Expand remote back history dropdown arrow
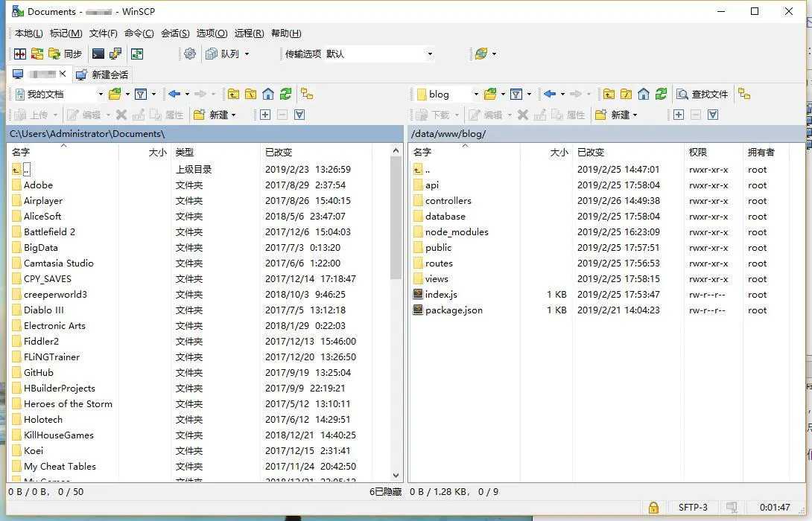This screenshot has height=521, width=812. tap(562, 95)
